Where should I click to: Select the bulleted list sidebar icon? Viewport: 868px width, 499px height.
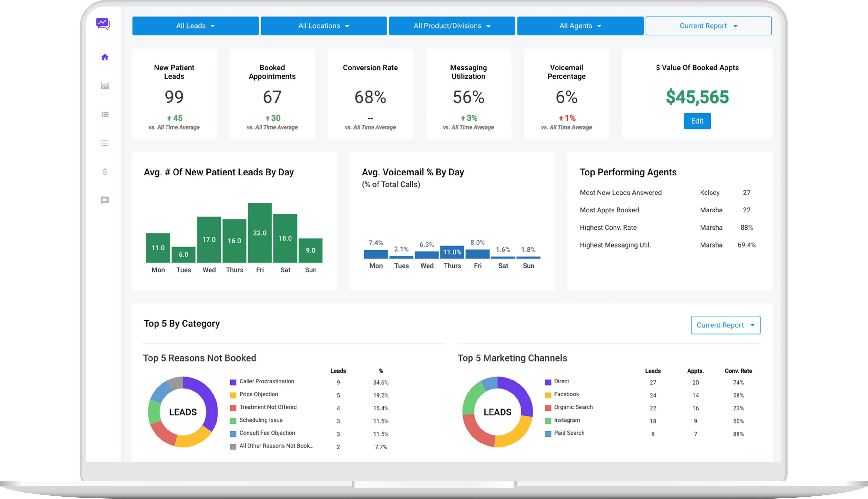(x=105, y=143)
